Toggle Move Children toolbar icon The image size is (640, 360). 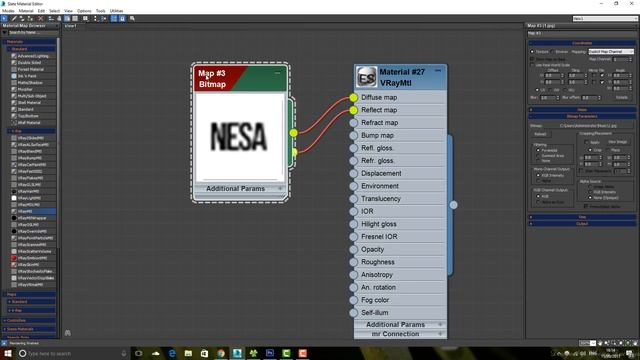(51, 18)
